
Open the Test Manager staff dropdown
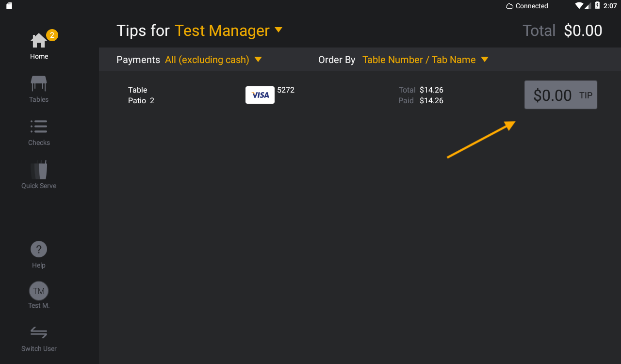click(x=228, y=30)
